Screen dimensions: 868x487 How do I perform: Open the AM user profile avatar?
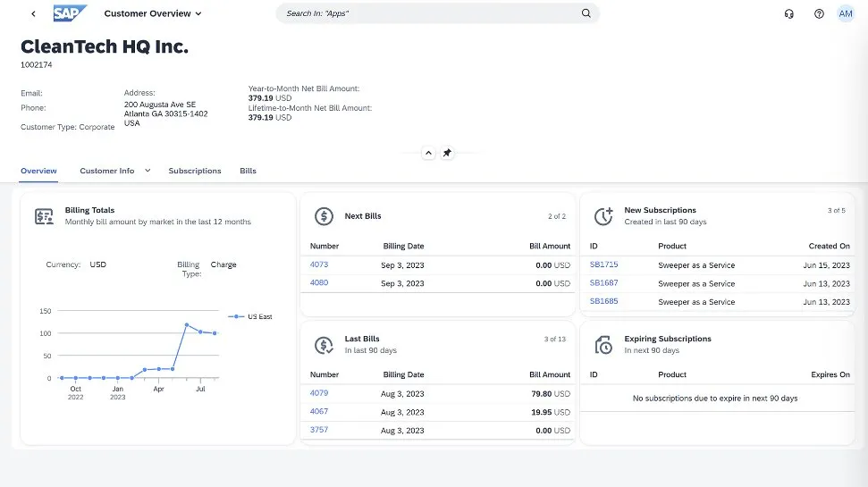coord(846,13)
